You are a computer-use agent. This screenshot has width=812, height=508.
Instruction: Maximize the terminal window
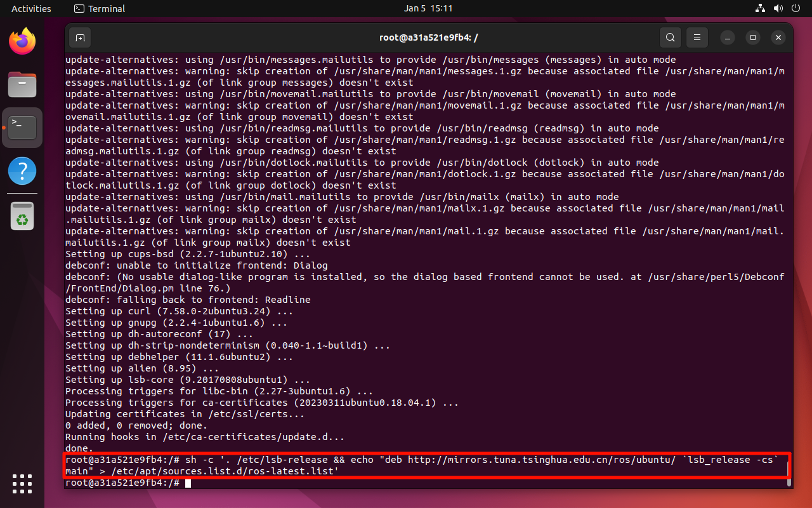pyautogui.click(x=753, y=37)
